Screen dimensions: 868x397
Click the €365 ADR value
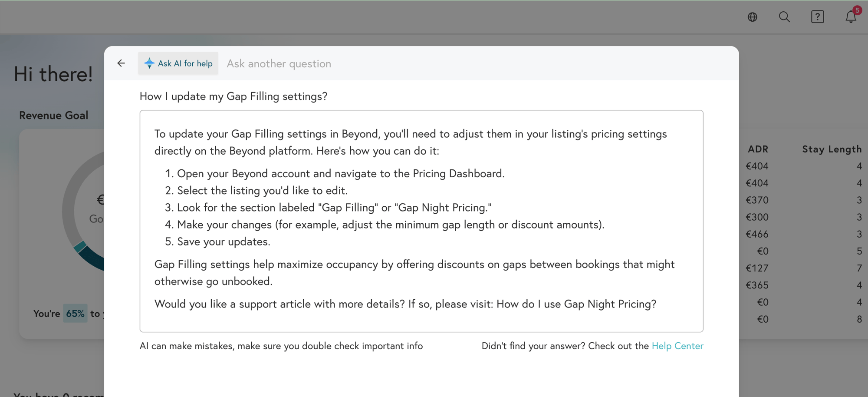pyautogui.click(x=757, y=285)
